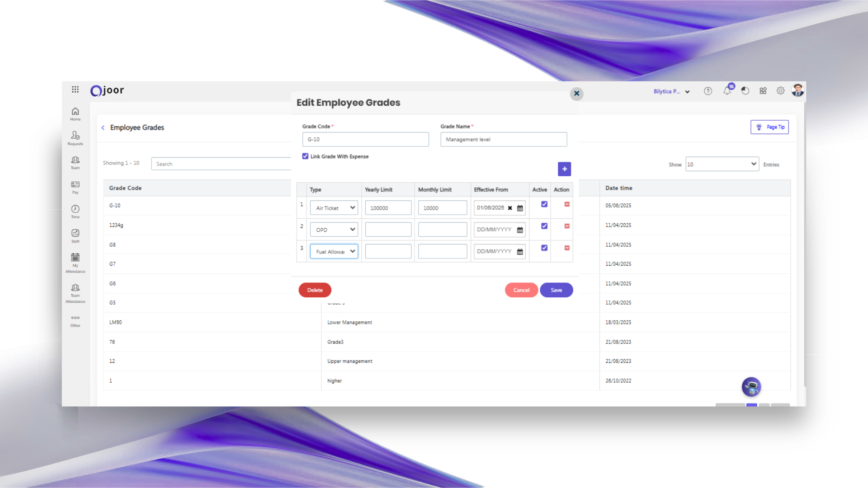868x488 pixels.
Task: Click the plus button to add expense row
Action: pos(564,169)
